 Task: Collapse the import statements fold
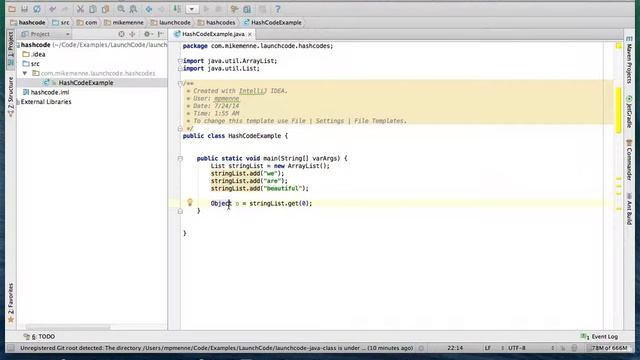tap(180, 61)
